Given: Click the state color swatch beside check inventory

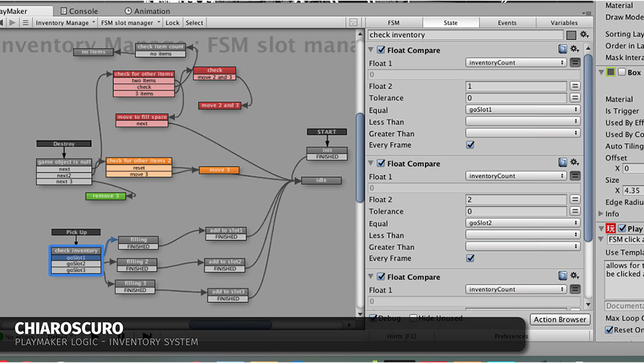Looking at the screenshot, I should point(571,35).
